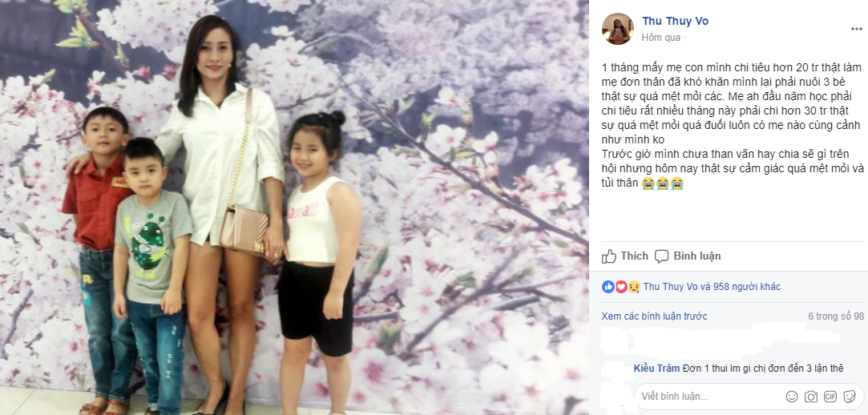Screen dimensions: 868x415
Task: Click the Thích button label
Action: (x=635, y=256)
